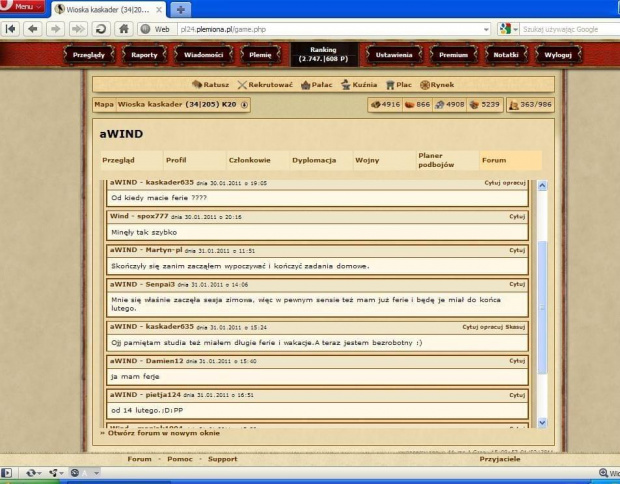Click the forum scrollbar down arrow
Viewport: 620px width, 484px height.
point(543,424)
